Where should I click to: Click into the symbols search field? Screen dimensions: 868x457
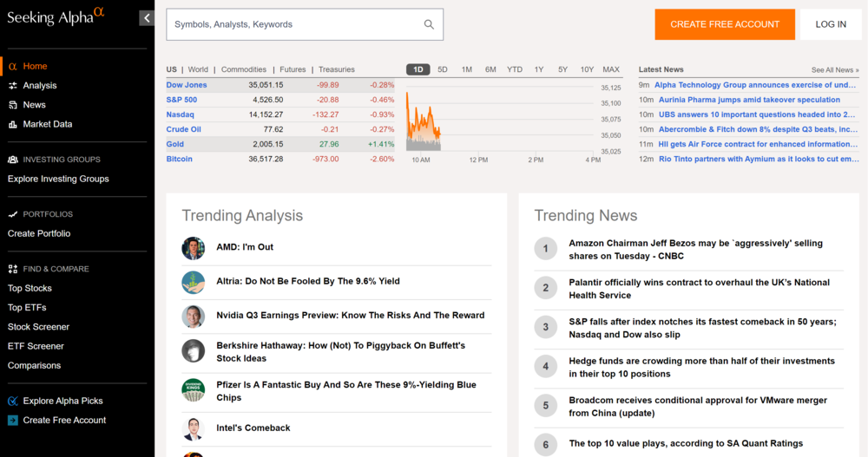(x=295, y=24)
